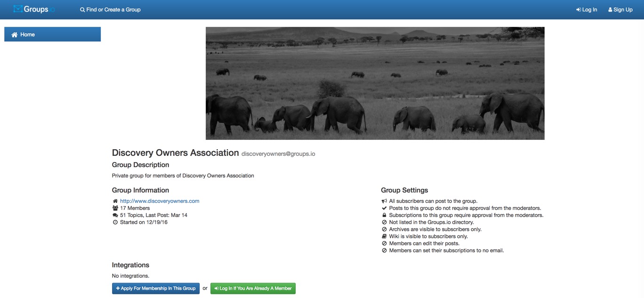
Task: Click the Group Settings heading
Action: [x=404, y=190]
